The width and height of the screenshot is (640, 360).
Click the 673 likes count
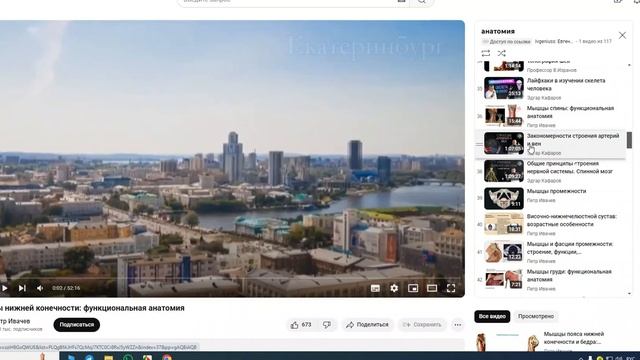point(306,325)
